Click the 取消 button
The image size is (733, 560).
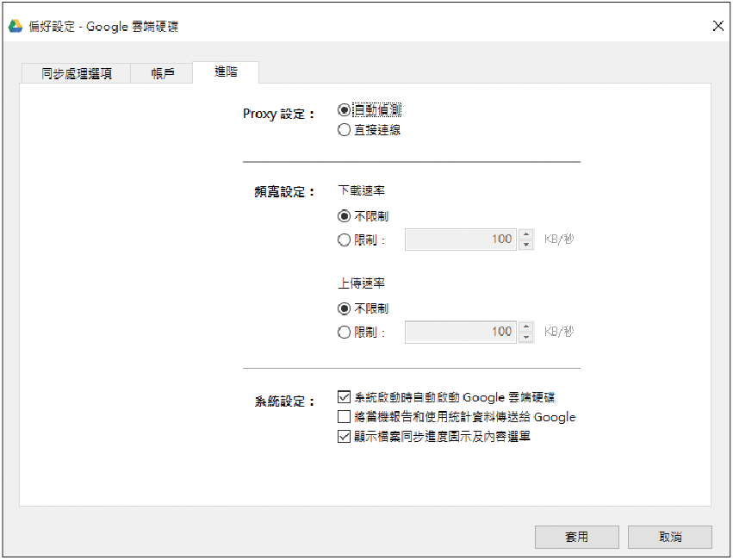670,537
